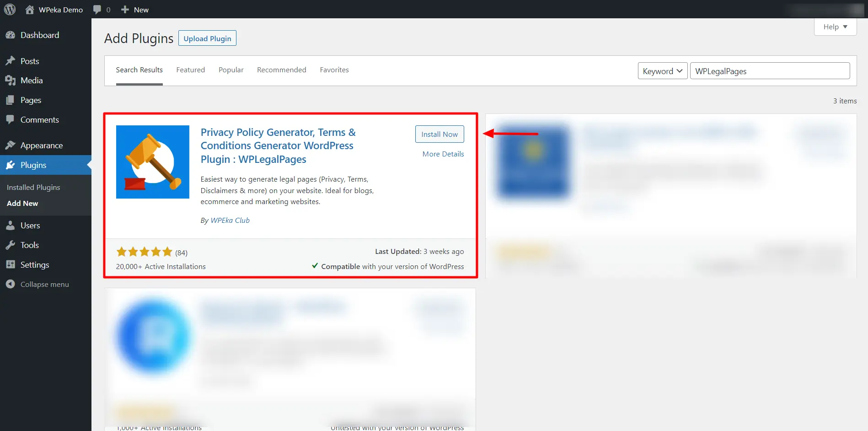868x431 pixels.
Task: Open Comments from the sidebar icon
Action: pos(11,119)
